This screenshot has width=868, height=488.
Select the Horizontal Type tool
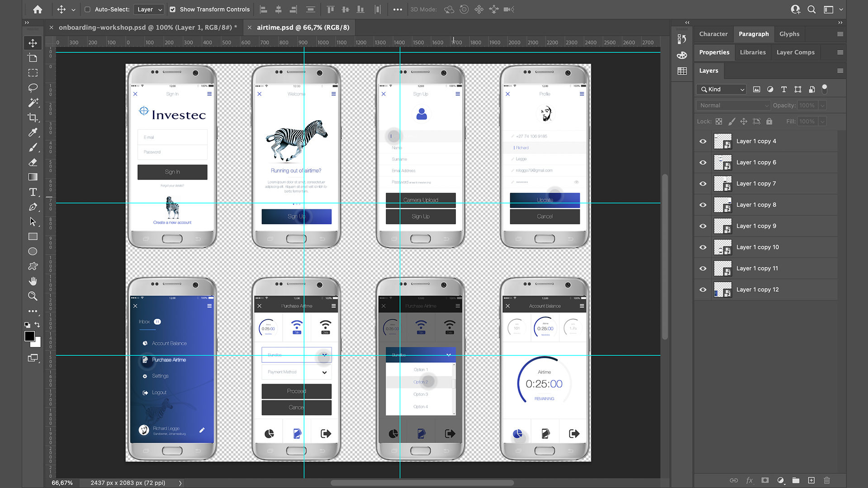coord(33,192)
